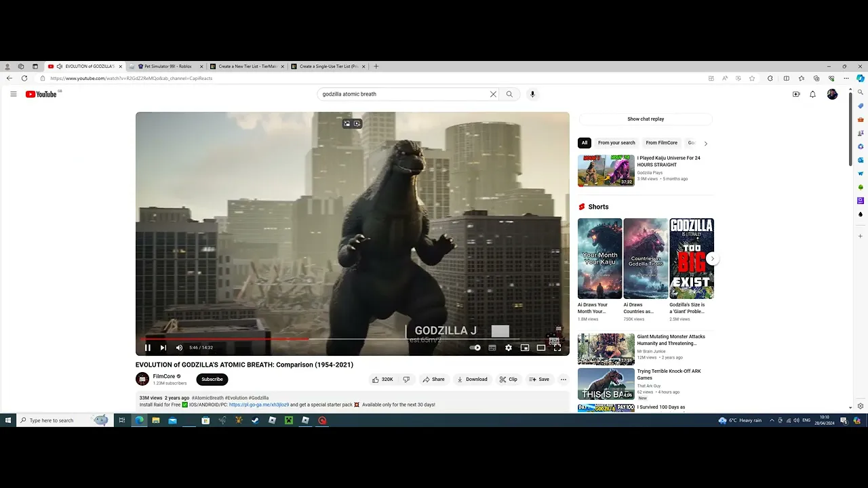Add page to favorites star
This screenshot has width=868, height=488.
coord(752,79)
